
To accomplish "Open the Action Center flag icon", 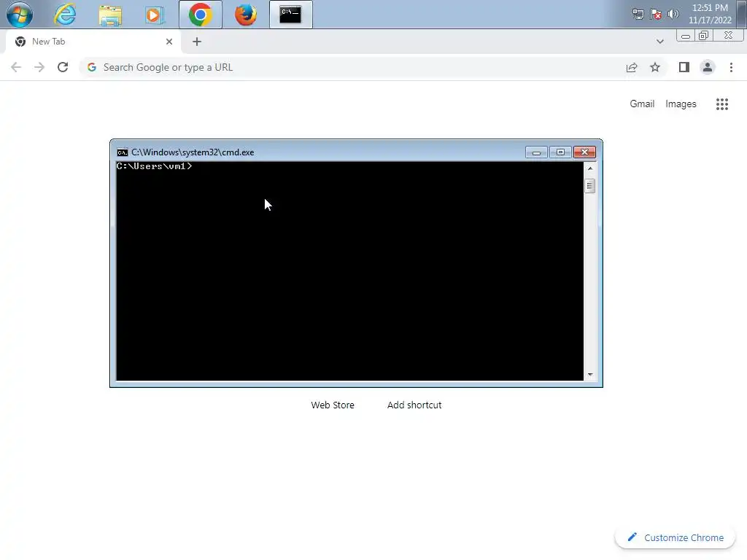I will 656,14.
